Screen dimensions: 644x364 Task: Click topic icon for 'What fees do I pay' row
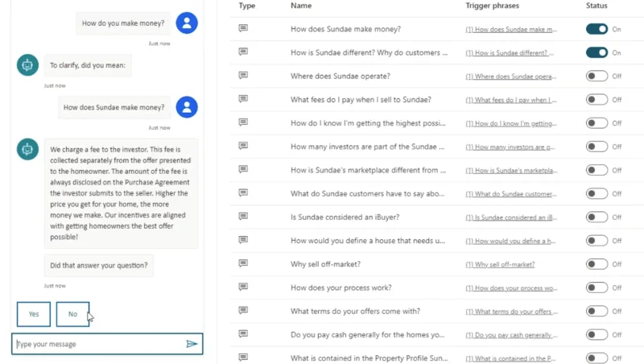click(x=243, y=98)
